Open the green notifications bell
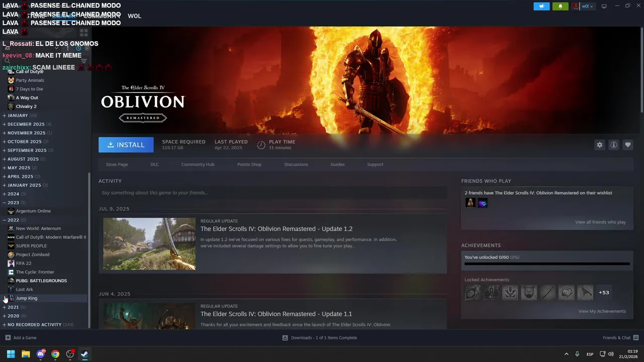Image resolution: width=644 pixels, height=362 pixels. click(560, 7)
